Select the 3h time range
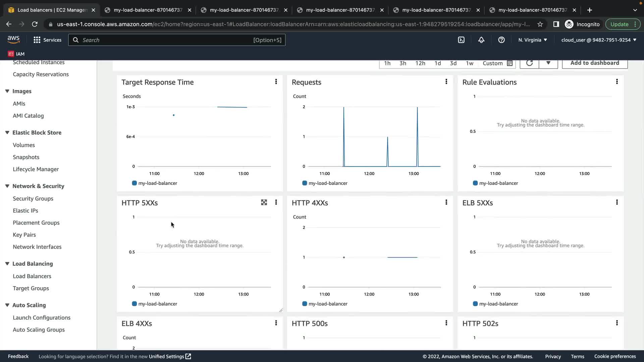This screenshot has height=362, width=644. tap(403, 63)
